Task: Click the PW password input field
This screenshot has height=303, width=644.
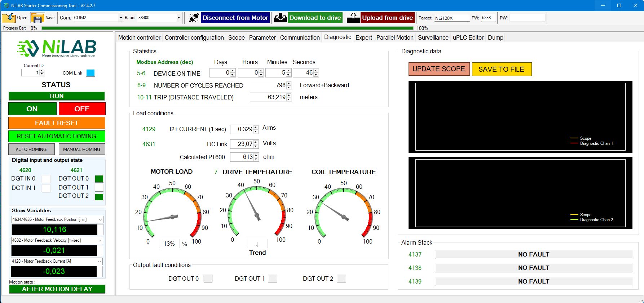Action: (x=527, y=18)
